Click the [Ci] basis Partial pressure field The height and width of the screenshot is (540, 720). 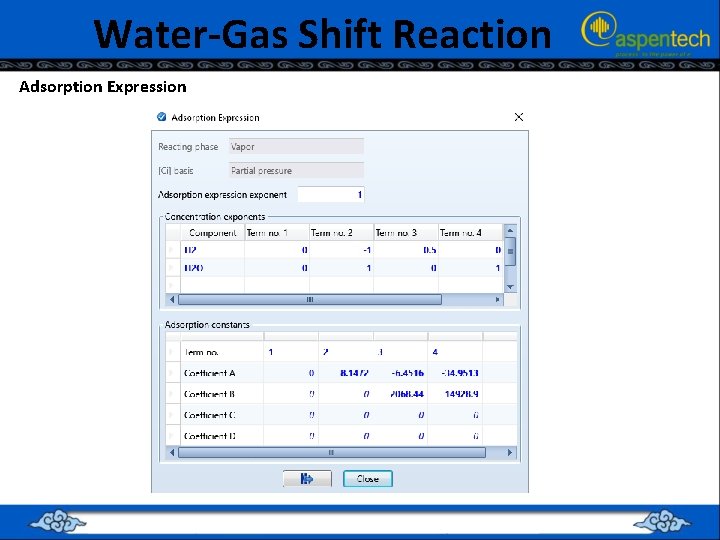point(297,170)
